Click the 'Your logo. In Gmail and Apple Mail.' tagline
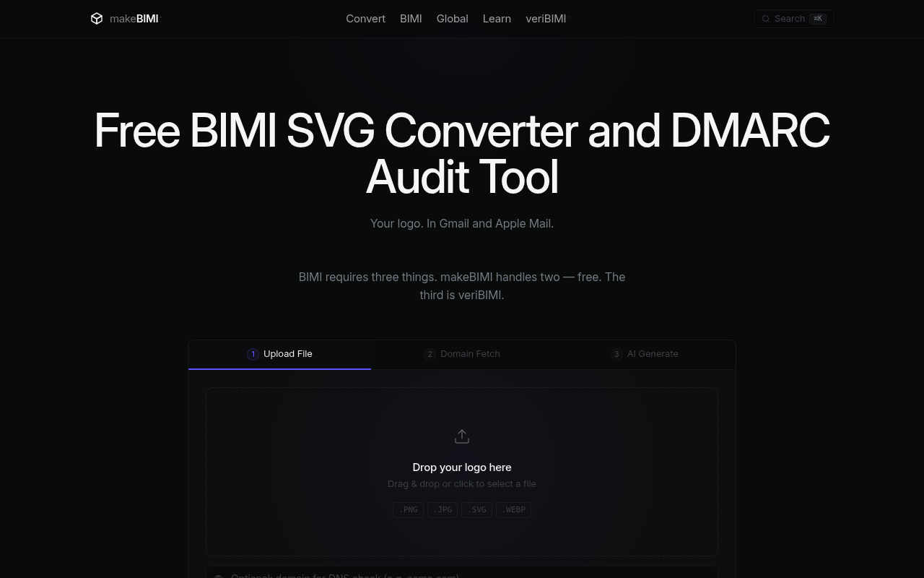The image size is (924, 578). pos(462,224)
